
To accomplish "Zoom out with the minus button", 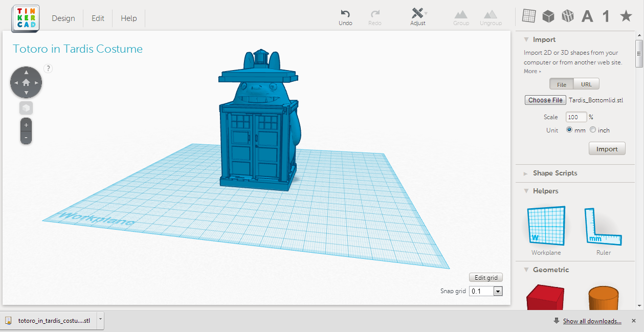I will 26,138.
